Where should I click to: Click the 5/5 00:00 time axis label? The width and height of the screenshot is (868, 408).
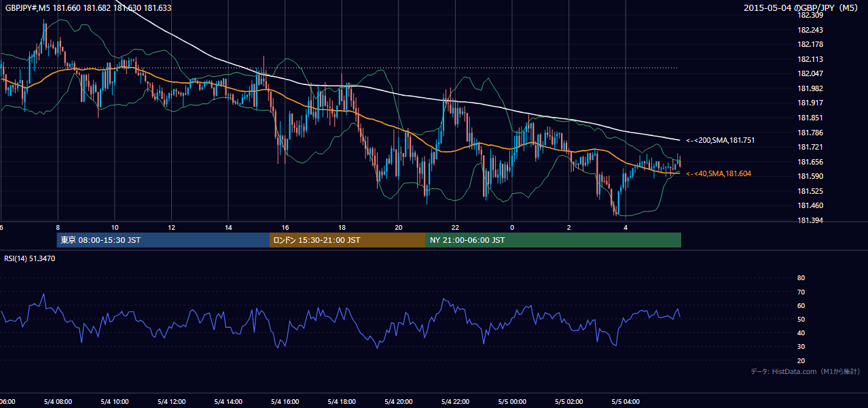[x=512, y=402]
